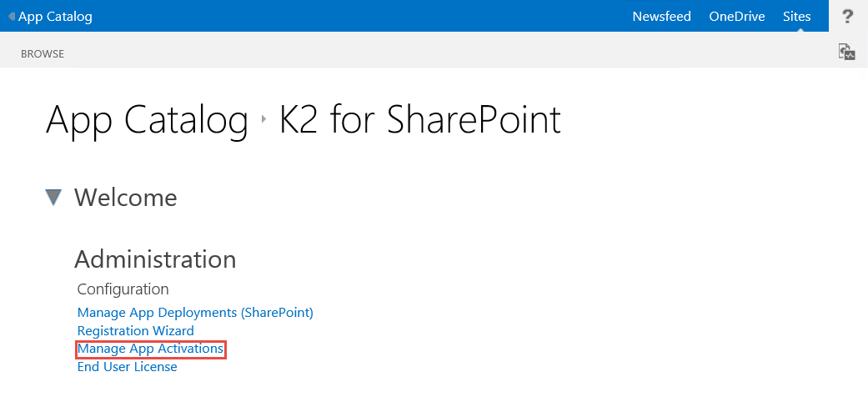The width and height of the screenshot is (868, 407).
Task: Click the focus on content icon
Action: [x=847, y=52]
